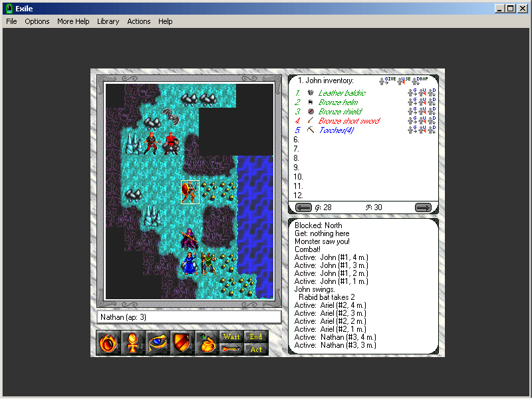Screen dimensions: 532x399
Task: Click the purple-cloaked character on the map
Action: (190, 239)
